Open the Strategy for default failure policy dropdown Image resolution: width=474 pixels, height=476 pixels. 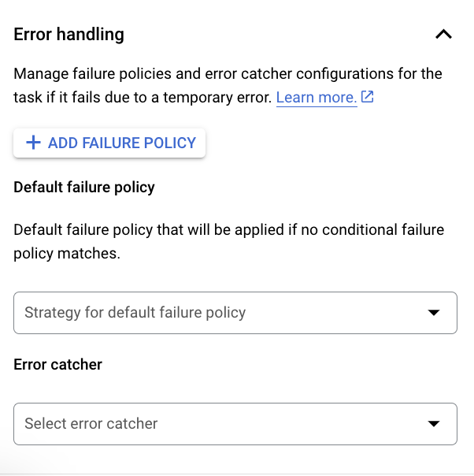[x=235, y=313]
